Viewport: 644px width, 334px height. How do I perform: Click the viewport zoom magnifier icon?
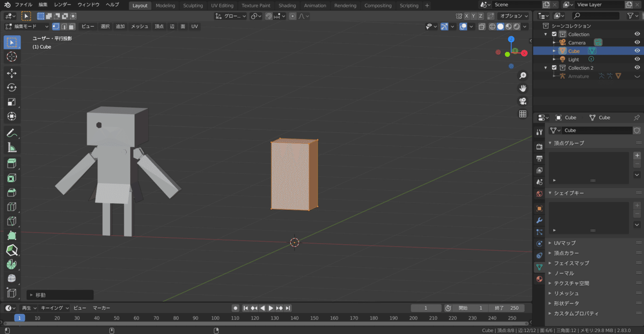(x=523, y=76)
